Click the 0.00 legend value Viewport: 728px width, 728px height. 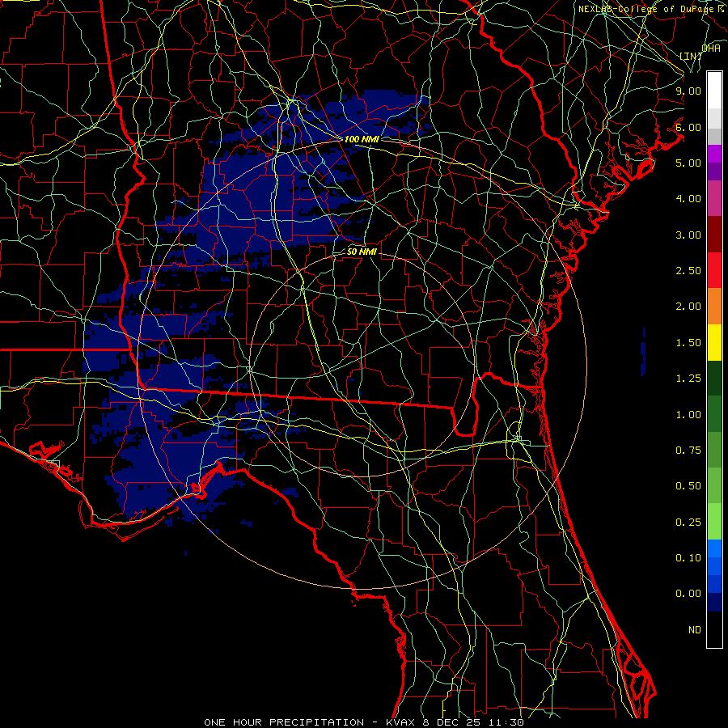[688, 594]
